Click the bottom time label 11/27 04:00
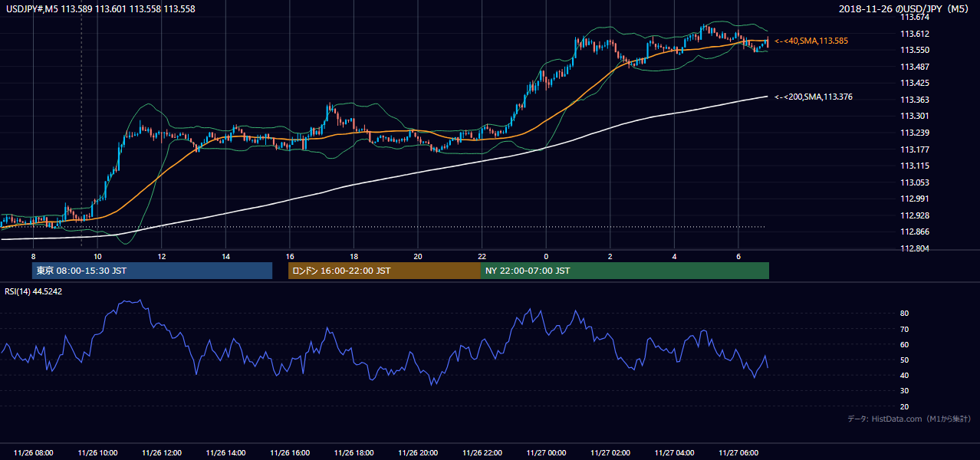Viewport: 980px width, 460px height. (674, 453)
